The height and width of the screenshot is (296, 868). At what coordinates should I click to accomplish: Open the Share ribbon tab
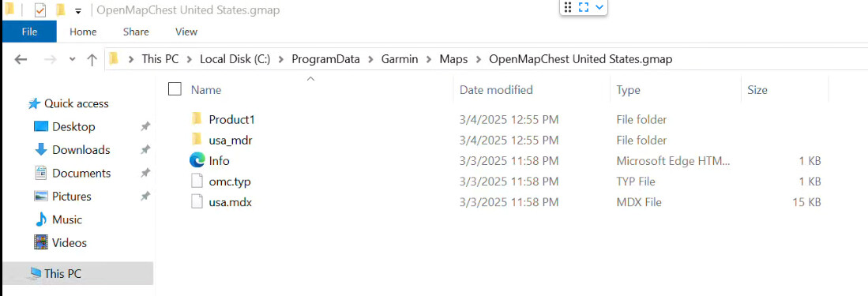pos(136,32)
